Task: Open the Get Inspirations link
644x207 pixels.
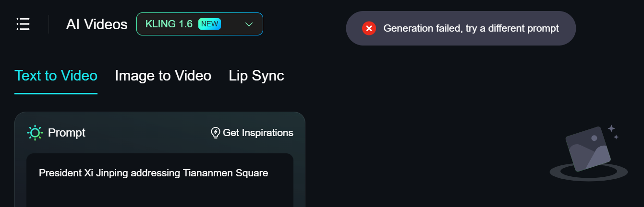Action: click(258, 133)
